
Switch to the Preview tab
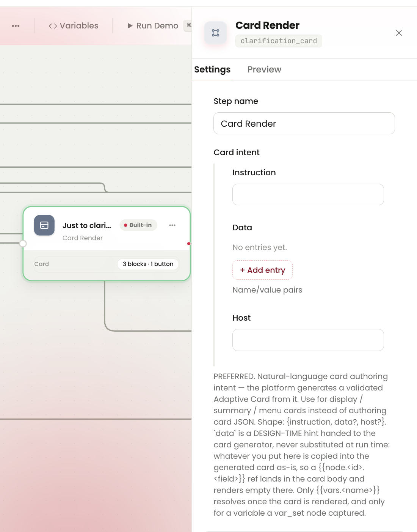point(264,69)
